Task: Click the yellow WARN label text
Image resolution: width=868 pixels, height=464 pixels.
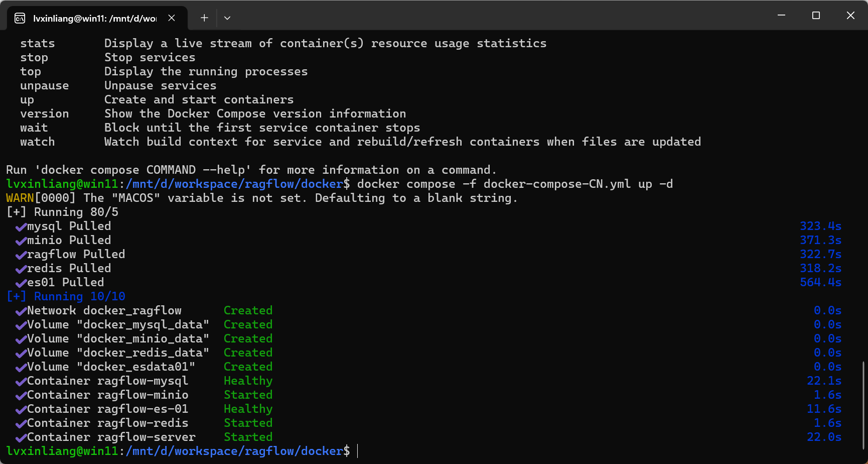Action: pos(20,198)
